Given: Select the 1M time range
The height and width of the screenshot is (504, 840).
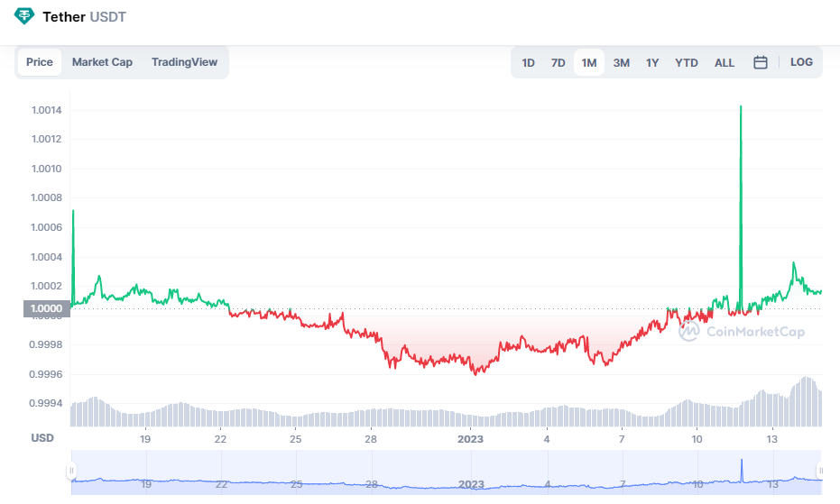Looking at the screenshot, I should [x=589, y=63].
